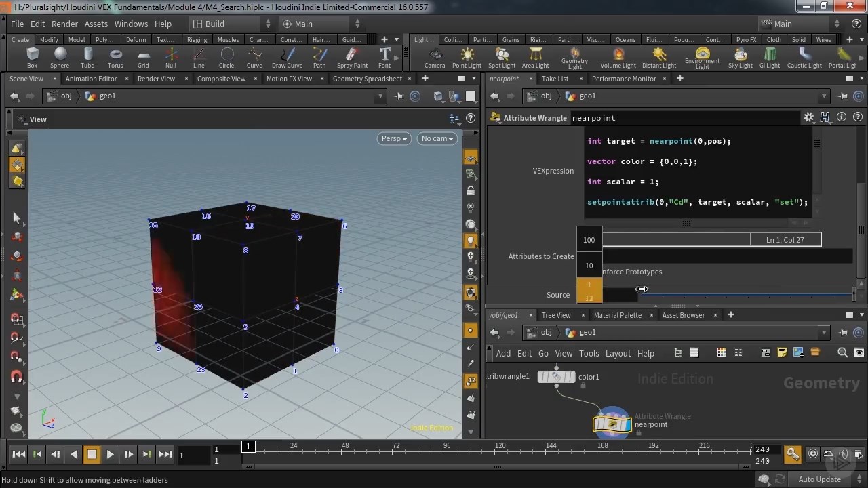Screen dimensions: 868x488
Task: Switch to the Material Palette tab
Action: click(x=617, y=315)
